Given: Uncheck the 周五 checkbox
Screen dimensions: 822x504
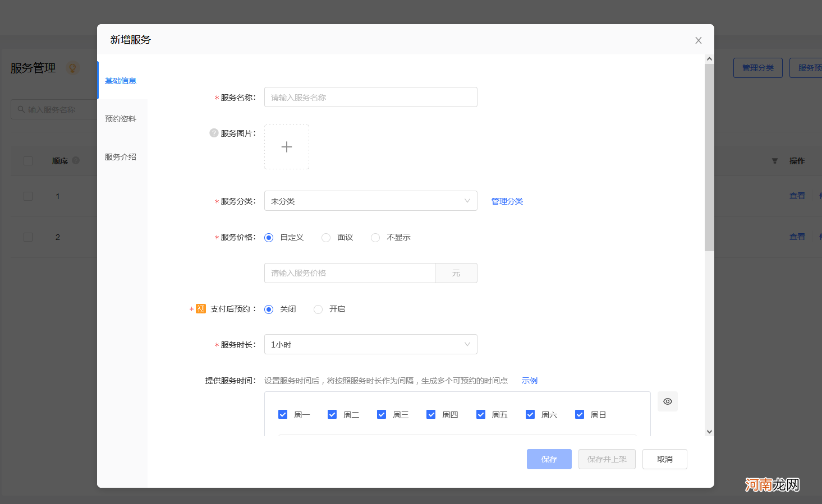Looking at the screenshot, I should click(x=481, y=414).
